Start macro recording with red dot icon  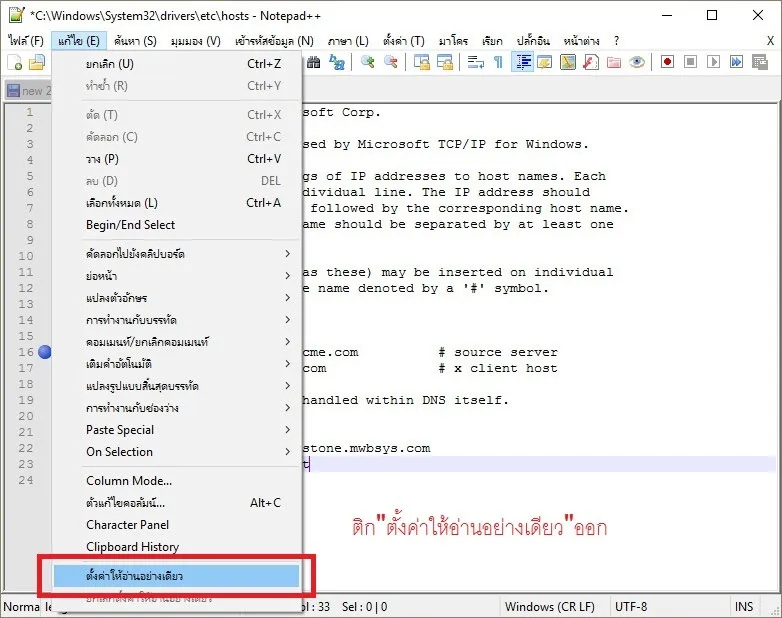667,62
